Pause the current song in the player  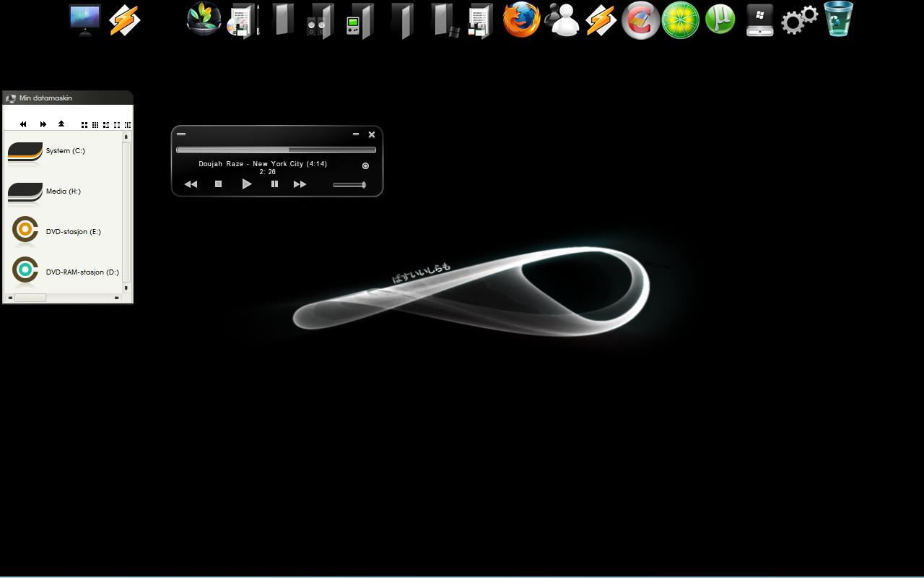274,184
